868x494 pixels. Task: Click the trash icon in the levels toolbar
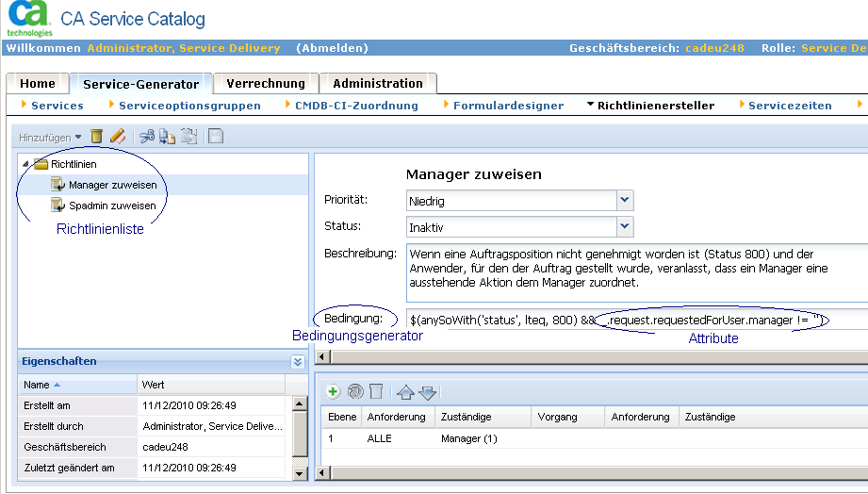[x=376, y=391]
